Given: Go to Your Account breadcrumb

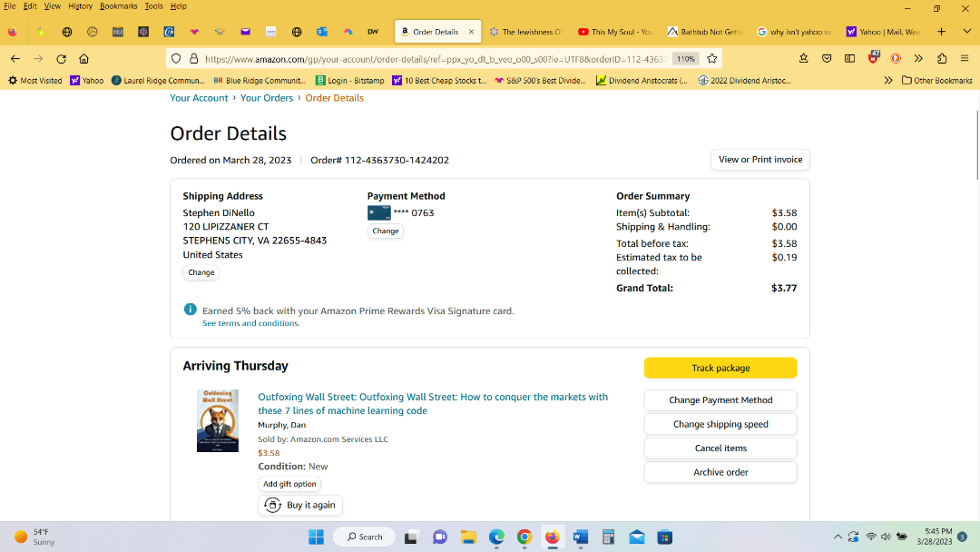Looking at the screenshot, I should (x=199, y=97).
